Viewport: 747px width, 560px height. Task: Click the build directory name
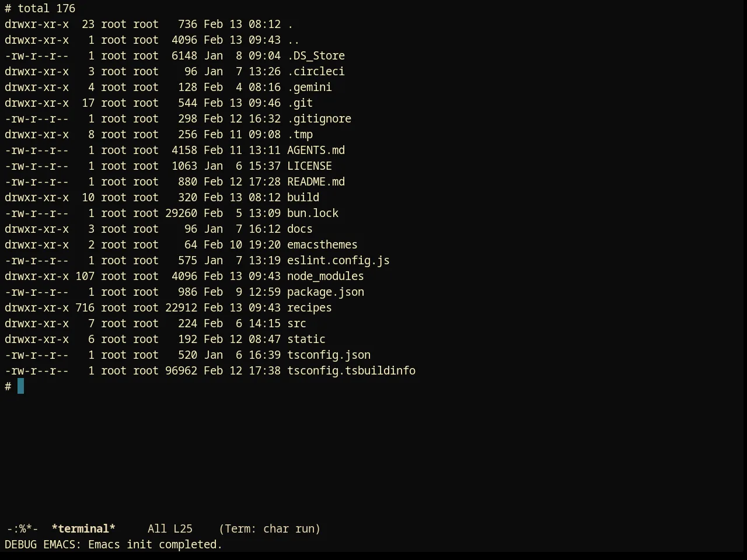303,197
